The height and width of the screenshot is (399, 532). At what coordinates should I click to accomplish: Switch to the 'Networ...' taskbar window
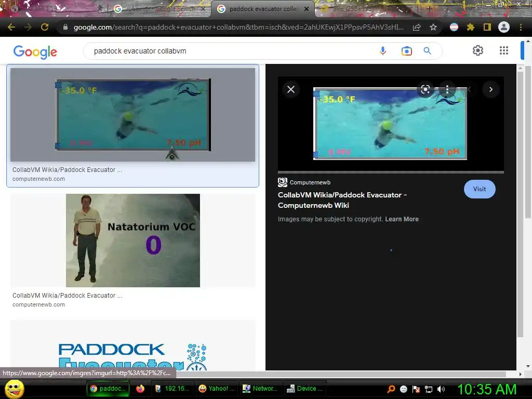pos(261,389)
